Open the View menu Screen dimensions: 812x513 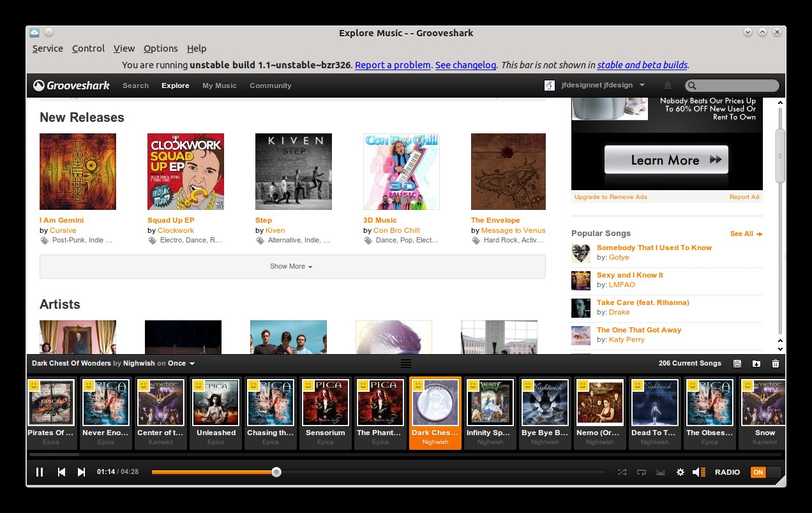[124, 48]
